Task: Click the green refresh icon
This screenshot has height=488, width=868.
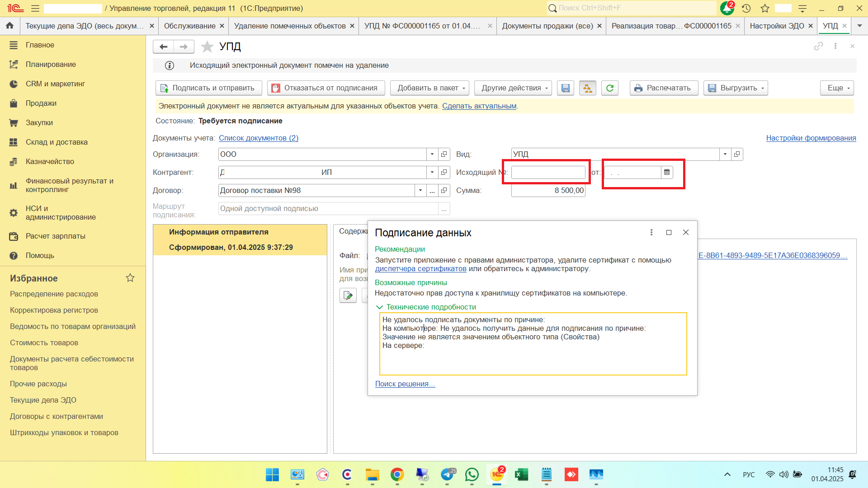Action: point(609,88)
